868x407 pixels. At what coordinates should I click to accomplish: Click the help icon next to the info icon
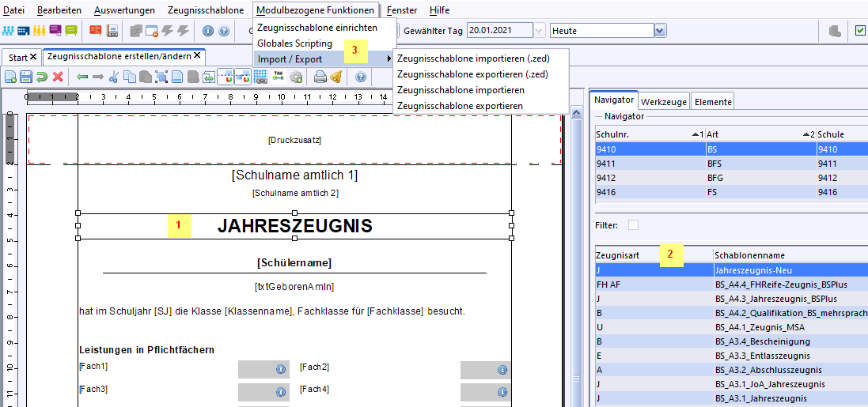224,31
